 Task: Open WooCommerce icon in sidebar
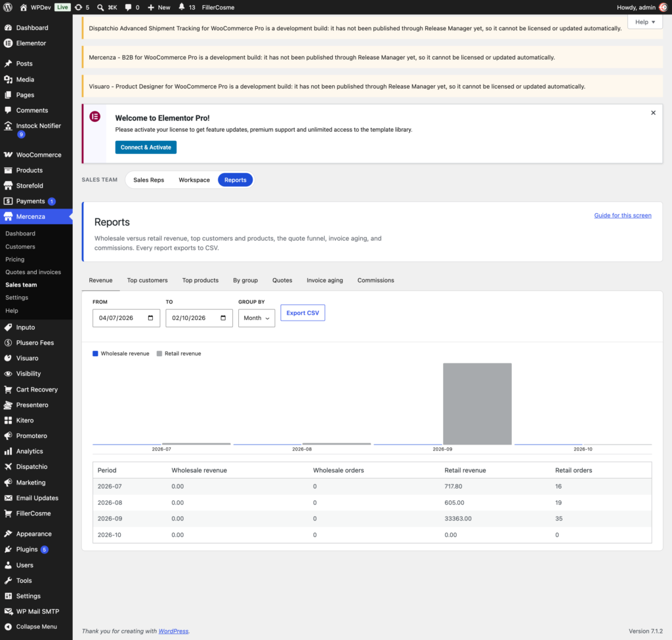pyautogui.click(x=8, y=155)
